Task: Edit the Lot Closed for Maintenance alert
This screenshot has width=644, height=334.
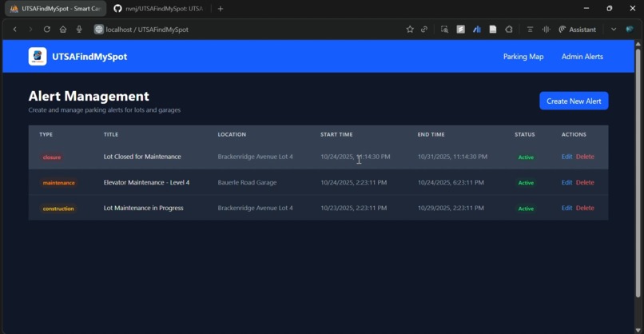Action: click(x=566, y=157)
